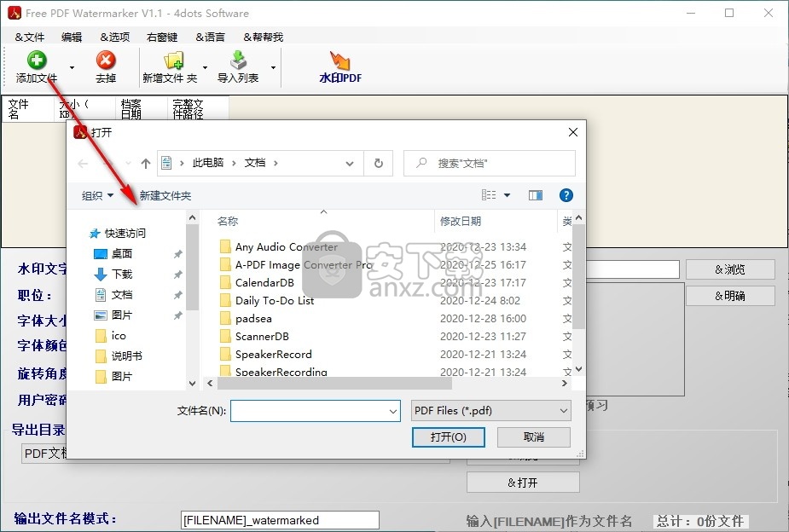Open the PDF Files (*.pdf) type dropdown
Screen dimensions: 789x532
(491, 411)
